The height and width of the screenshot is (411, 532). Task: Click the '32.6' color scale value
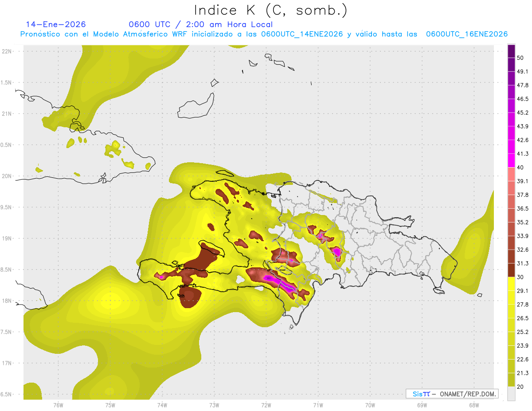click(523, 250)
